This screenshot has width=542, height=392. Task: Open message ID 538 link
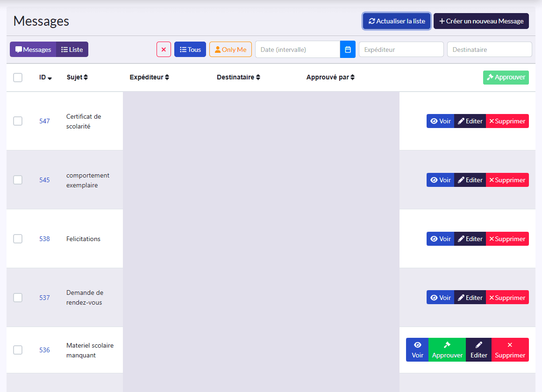(x=44, y=239)
